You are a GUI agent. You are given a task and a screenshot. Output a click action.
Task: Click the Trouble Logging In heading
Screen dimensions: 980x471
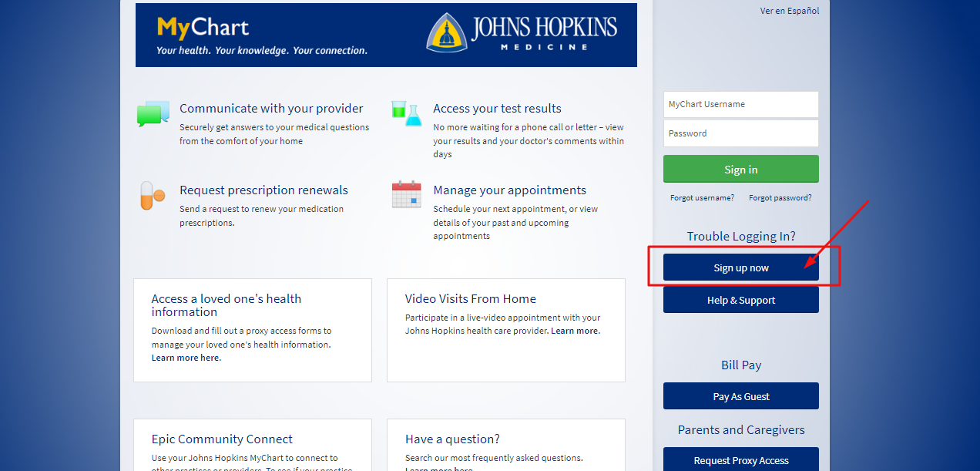(x=740, y=236)
